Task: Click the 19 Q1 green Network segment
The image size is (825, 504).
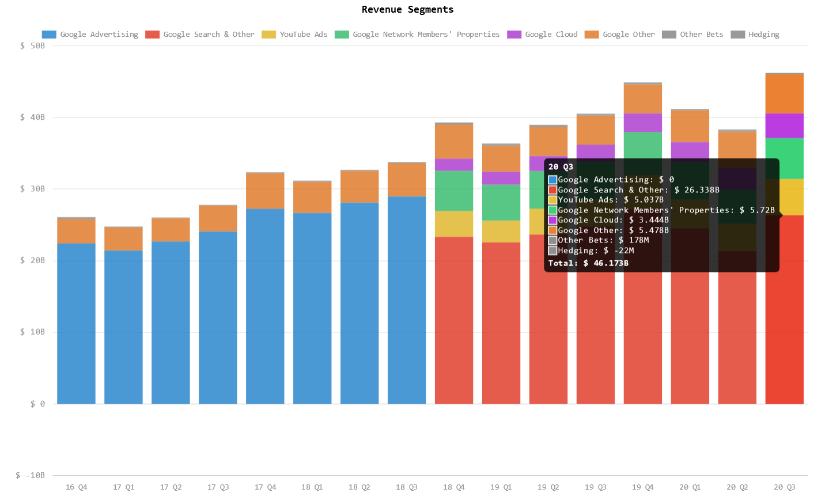Action: coord(501,203)
